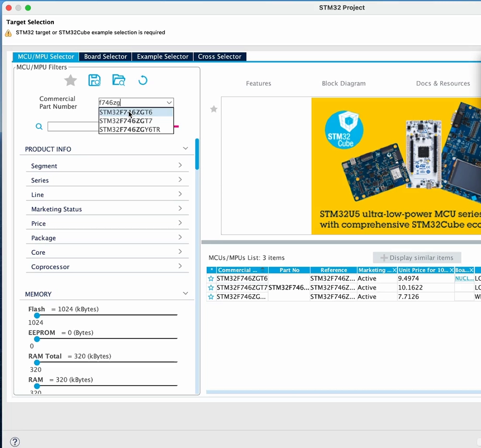
Task: Click the search magnifier icon
Action: pyautogui.click(x=39, y=126)
